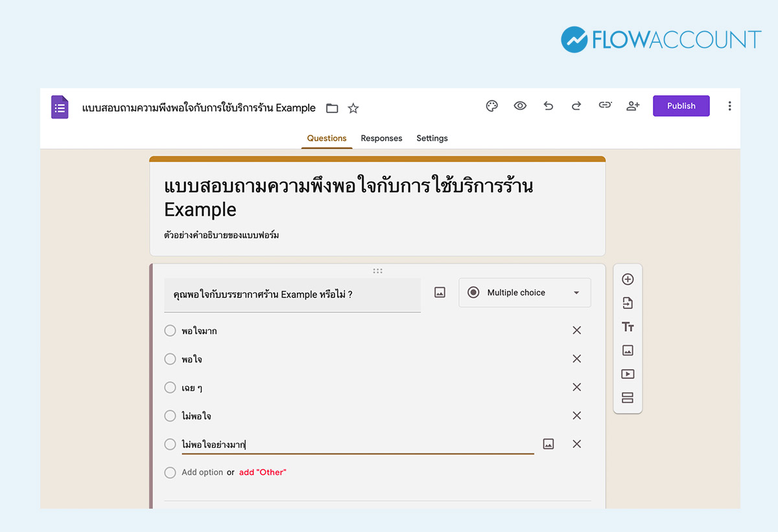
Task: Add a new section to the form
Action: coord(628,397)
